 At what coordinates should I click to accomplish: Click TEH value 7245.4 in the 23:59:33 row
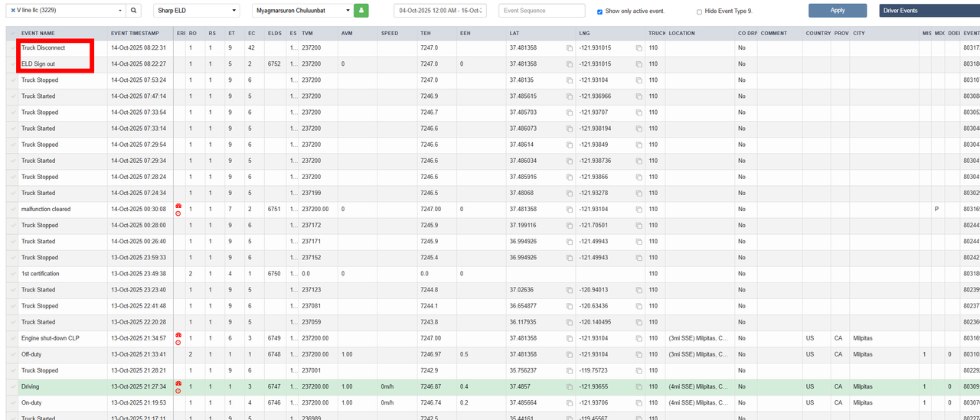[x=429, y=258]
